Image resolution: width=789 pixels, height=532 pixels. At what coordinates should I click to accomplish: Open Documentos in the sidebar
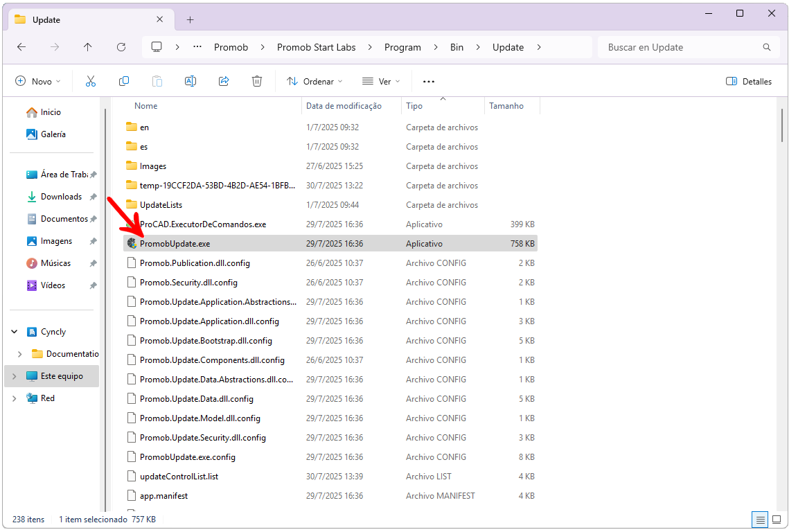tap(58, 219)
